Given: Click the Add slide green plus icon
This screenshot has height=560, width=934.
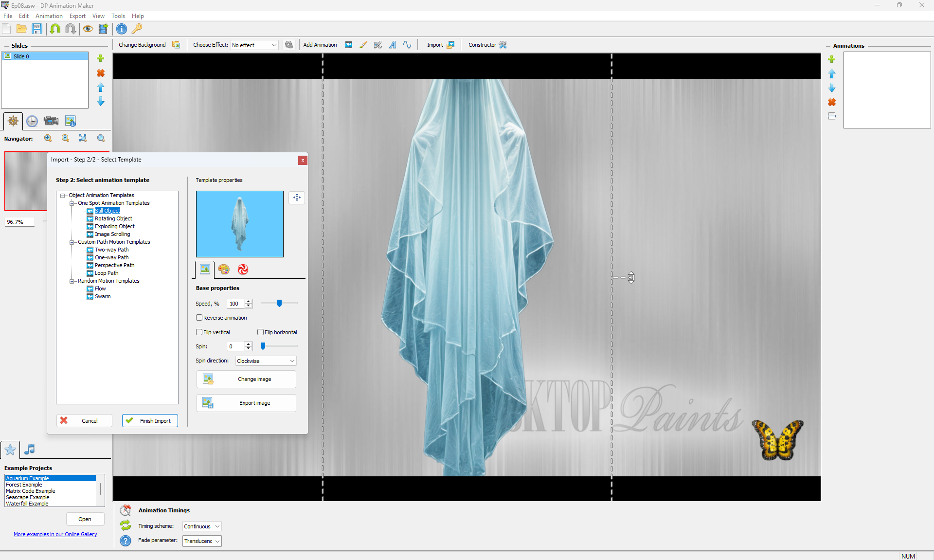Looking at the screenshot, I should pos(101,58).
